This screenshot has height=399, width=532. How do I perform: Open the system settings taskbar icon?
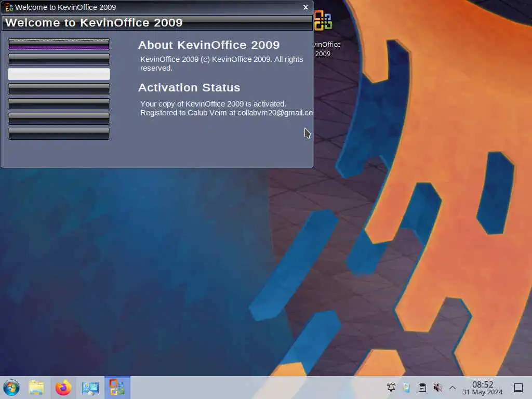(90, 388)
